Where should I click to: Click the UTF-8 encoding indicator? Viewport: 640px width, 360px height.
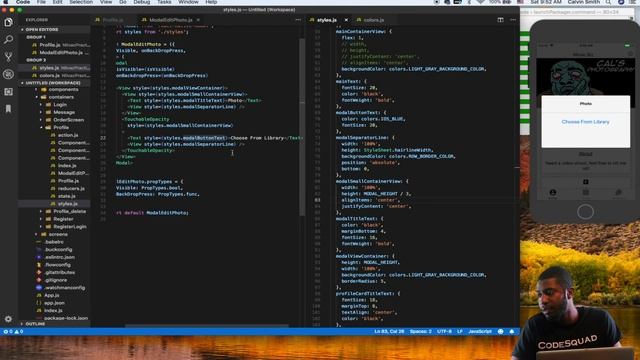[444, 331]
